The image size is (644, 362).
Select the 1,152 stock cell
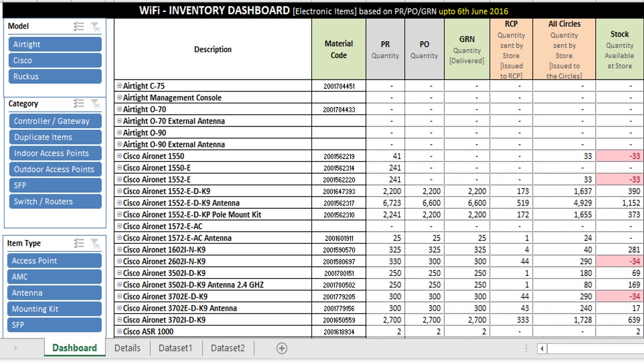pyautogui.click(x=620, y=203)
